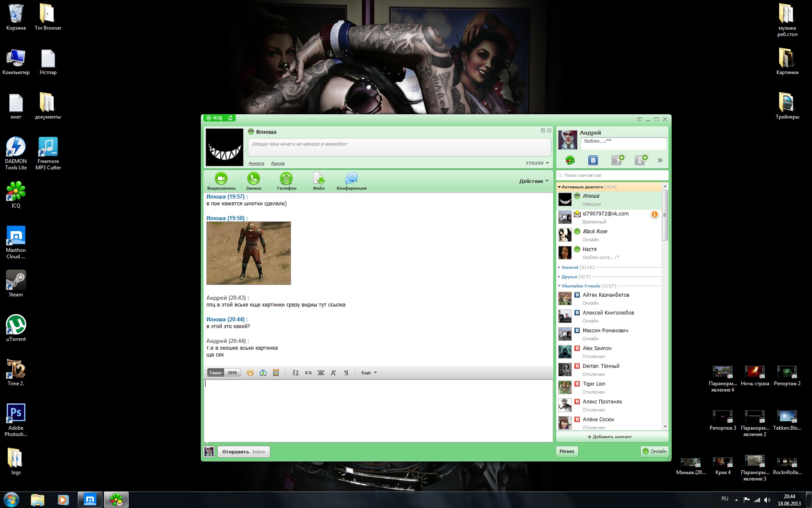Show more accounts with double chevron

coord(660,160)
